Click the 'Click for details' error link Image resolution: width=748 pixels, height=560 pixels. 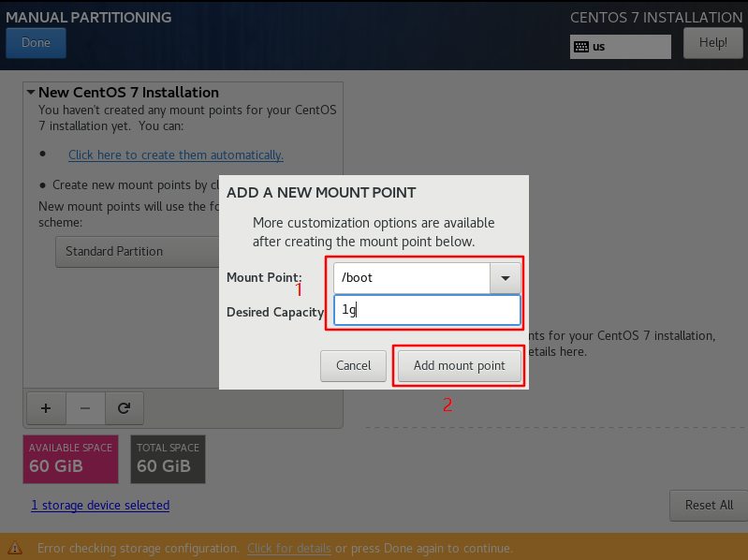289,548
